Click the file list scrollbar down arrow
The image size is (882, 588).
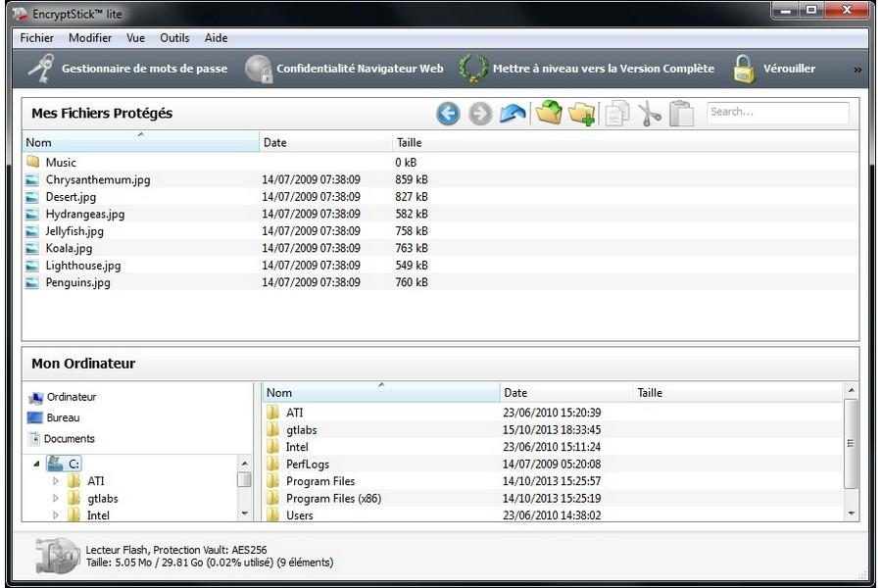[x=851, y=514]
